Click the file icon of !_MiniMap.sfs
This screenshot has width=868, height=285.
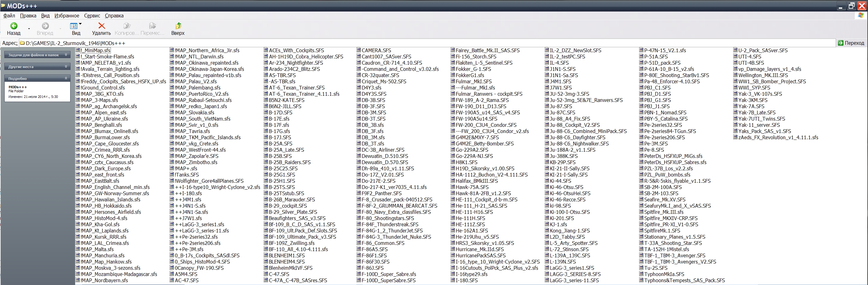[78, 50]
